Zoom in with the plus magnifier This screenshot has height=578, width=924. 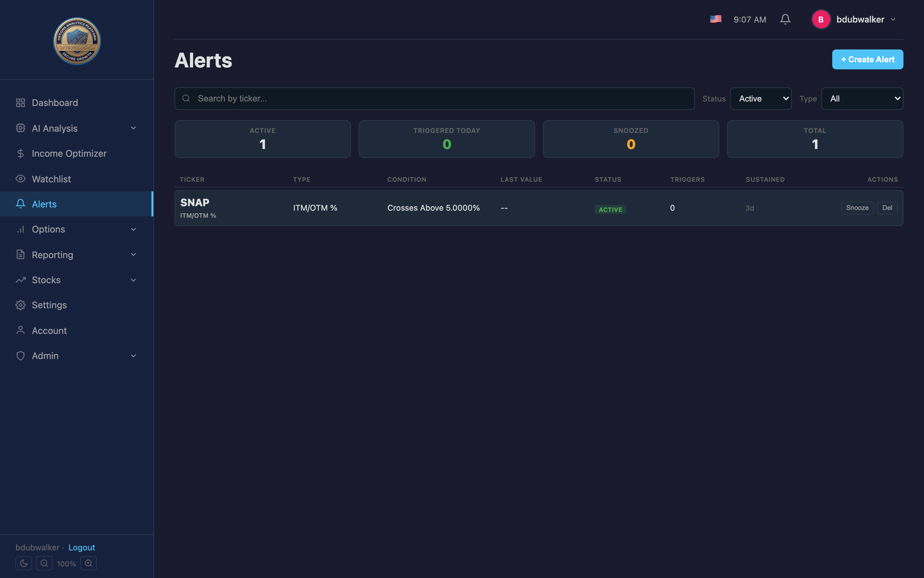click(89, 563)
